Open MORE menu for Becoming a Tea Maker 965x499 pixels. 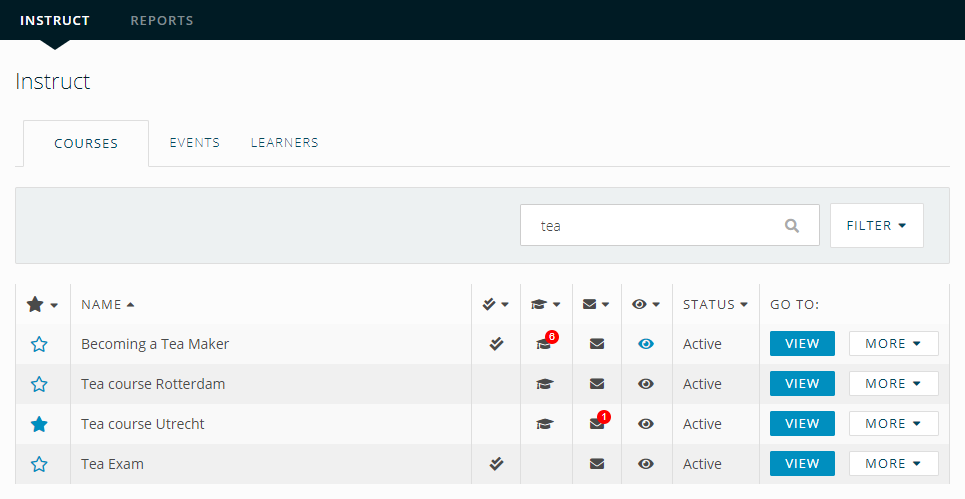tap(894, 344)
